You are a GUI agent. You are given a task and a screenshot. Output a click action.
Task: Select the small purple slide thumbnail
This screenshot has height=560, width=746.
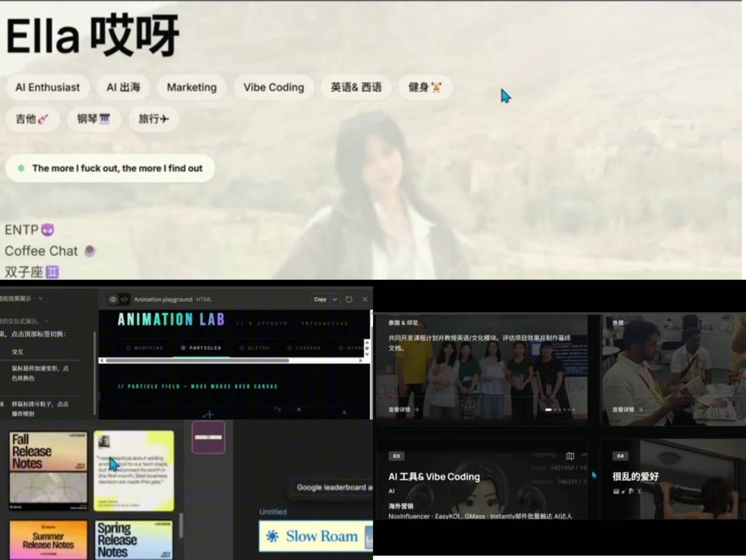click(208, 437)
